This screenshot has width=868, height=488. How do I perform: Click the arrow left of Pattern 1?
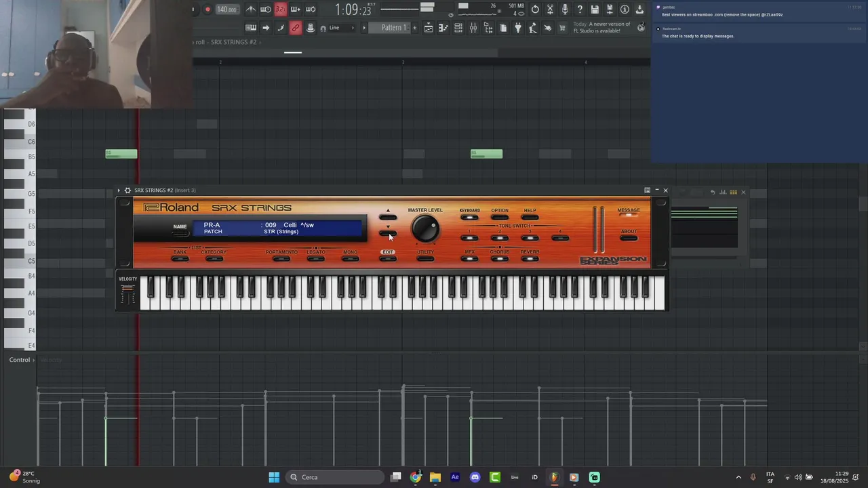point(364,28)
